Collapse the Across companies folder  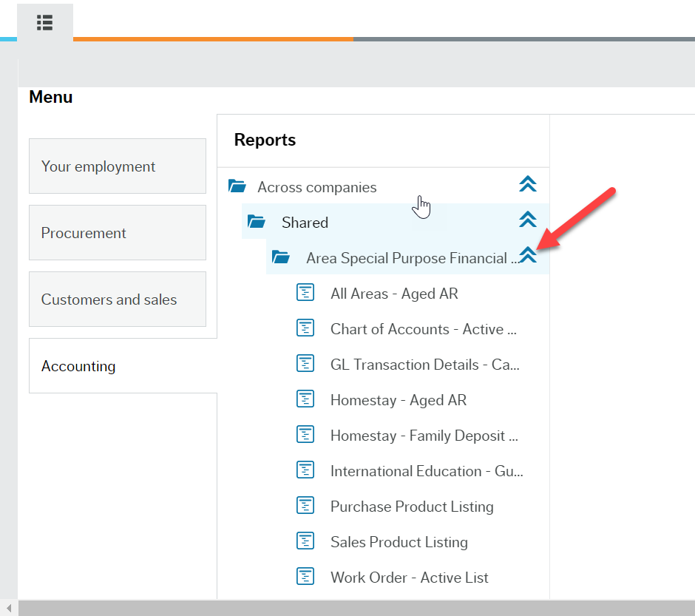click(527, 184)
